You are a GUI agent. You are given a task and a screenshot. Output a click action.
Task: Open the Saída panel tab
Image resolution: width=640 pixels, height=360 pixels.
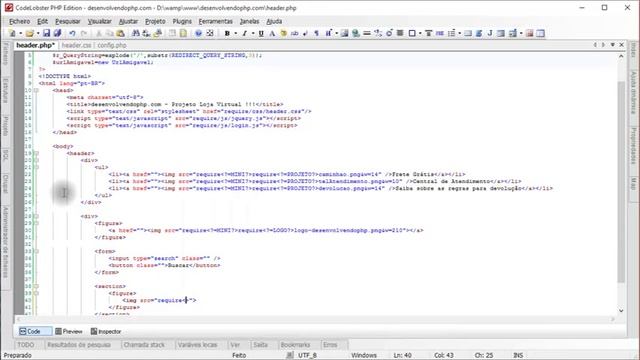coord(260,345)
